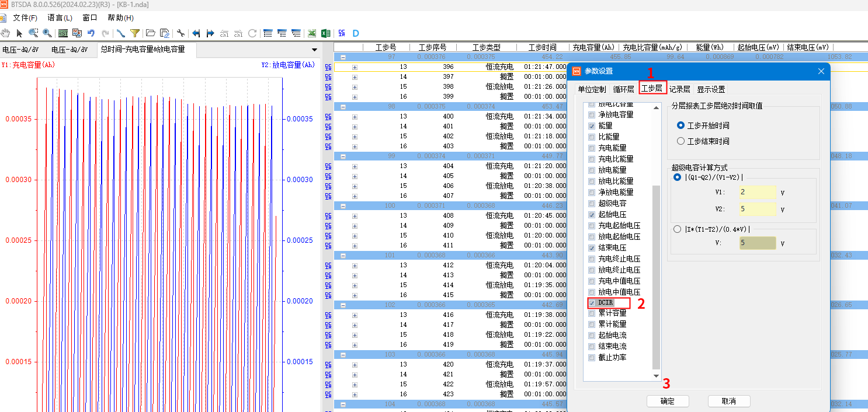Toggle the DCIR checkbox
Image resolution: width=868 pixels, height=412 pixels.
[592, 303]
